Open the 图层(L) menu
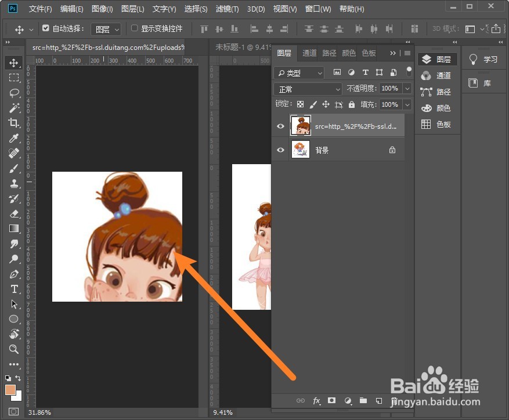The width and height of the screenshot is (509, 420). pyautogui.click(x=132, y=9)
